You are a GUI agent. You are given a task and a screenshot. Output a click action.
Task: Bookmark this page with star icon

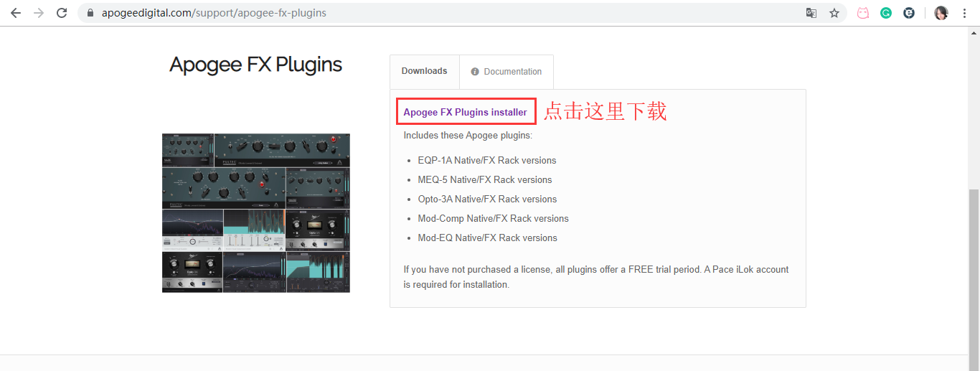(834, 13)
